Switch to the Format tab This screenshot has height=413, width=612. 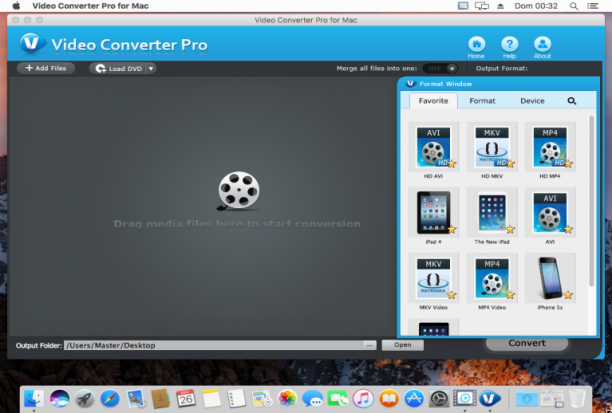click(x=482, y=101)
